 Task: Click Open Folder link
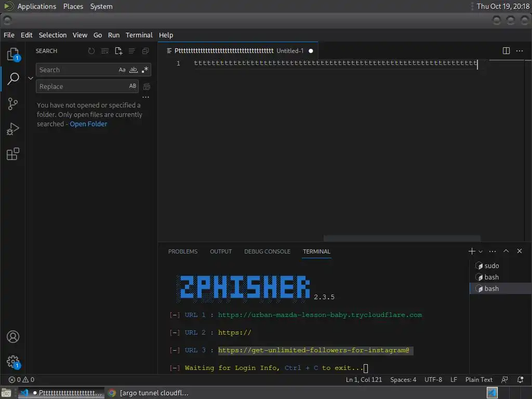[x=88, y=124]
